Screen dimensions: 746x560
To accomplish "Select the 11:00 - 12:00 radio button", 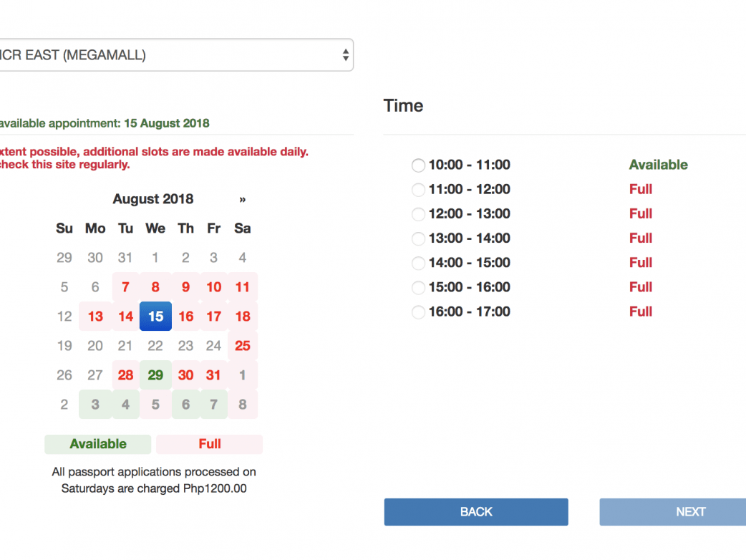I will pyautogui.click(x=419, y=190).
